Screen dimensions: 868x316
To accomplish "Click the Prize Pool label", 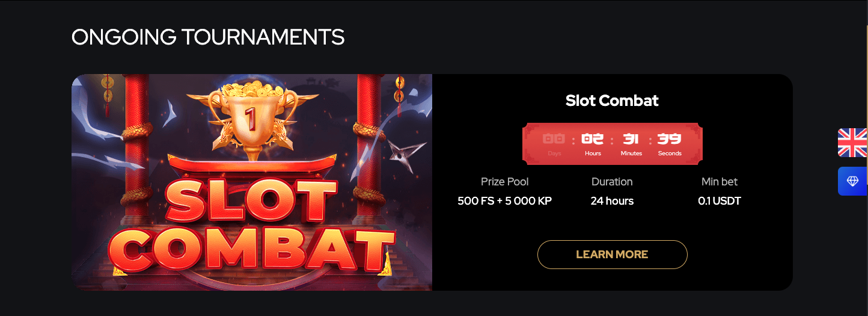I will (505, 182).
